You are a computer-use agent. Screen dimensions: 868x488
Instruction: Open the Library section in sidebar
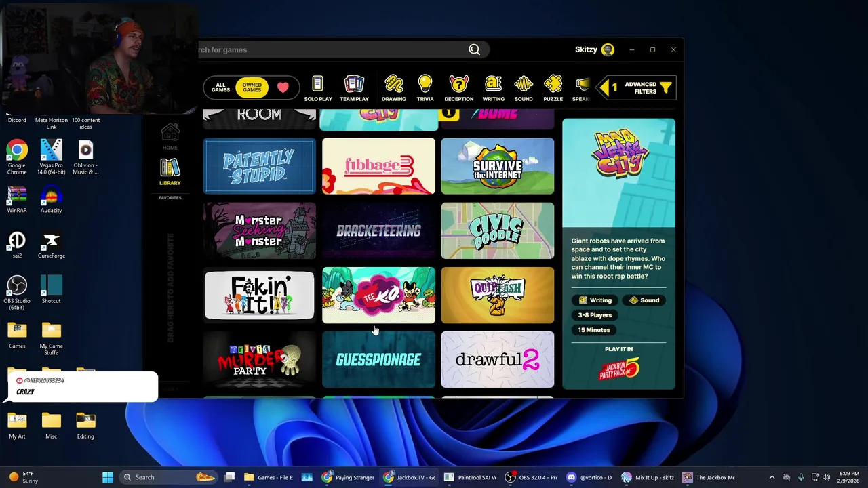point(170,172)
